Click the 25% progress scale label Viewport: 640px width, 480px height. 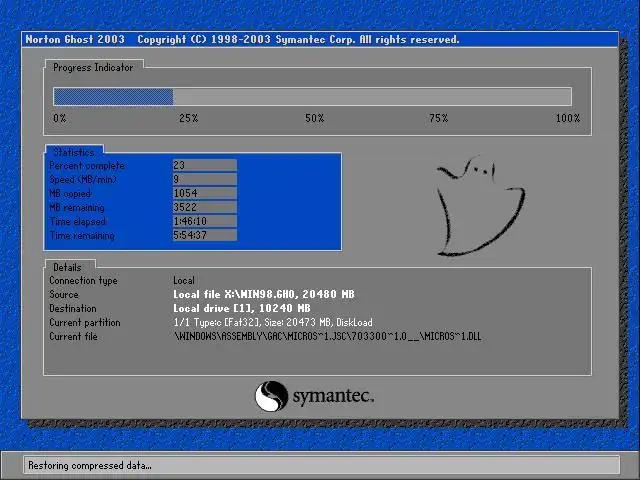coord(189,118)
